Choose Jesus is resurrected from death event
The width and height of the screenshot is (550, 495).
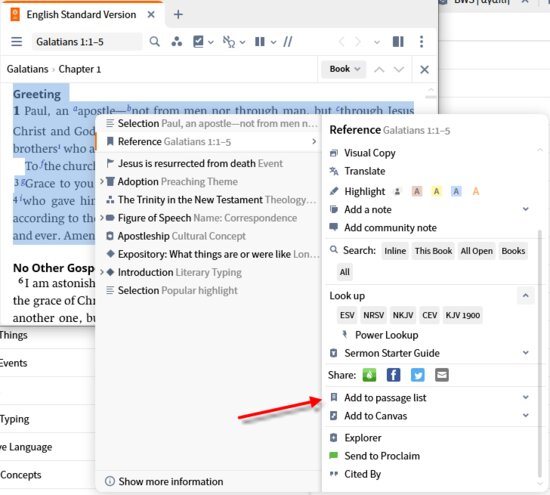[208, 163]
